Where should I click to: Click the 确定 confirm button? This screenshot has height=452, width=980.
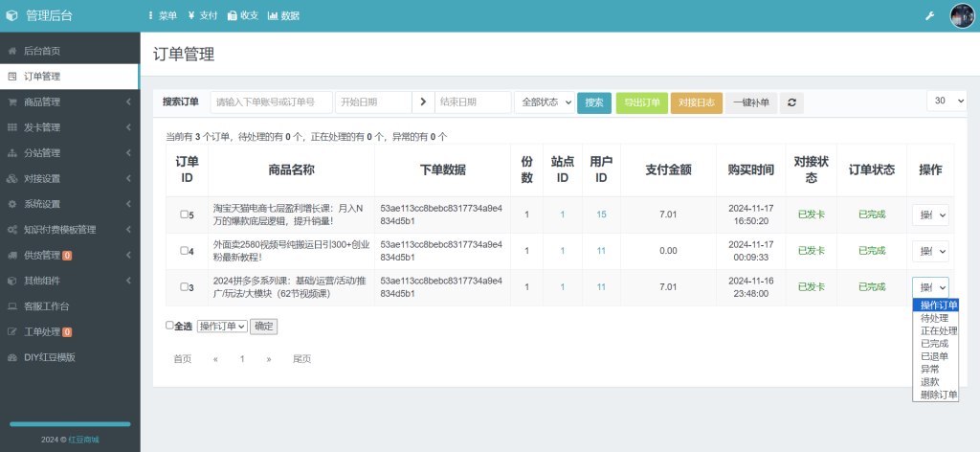(x=264, y=326)
